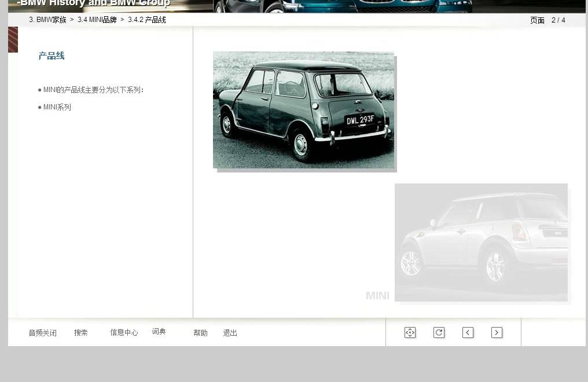
Task: Click breadcrumb 3.4 MINI品牌
Action: pyautogui.click(x=97, y=20)
